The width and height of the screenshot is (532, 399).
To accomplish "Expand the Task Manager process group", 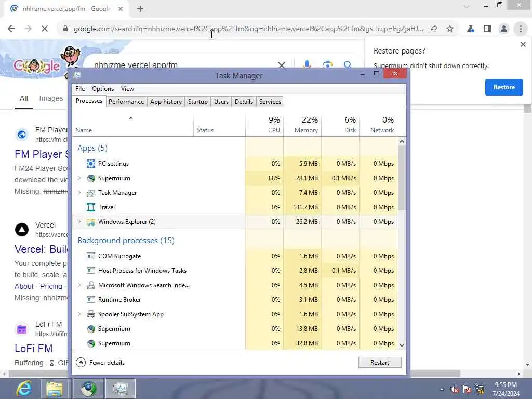I will 79,193.
